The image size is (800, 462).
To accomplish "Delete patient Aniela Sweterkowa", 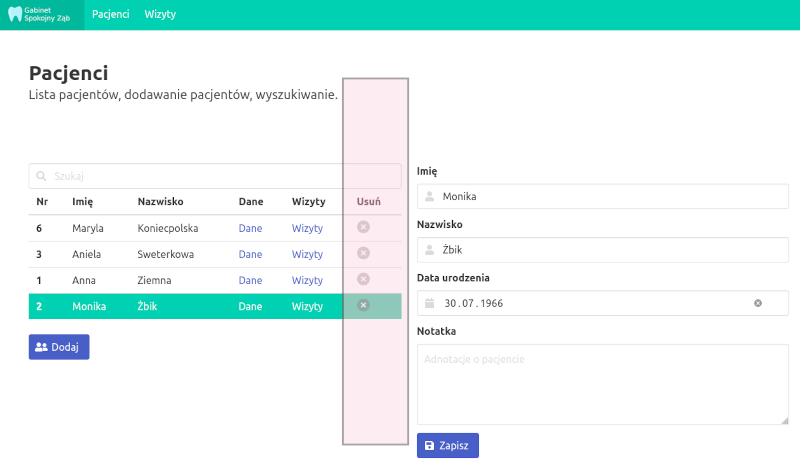I will pyautogui.click(x=363, y=254).
